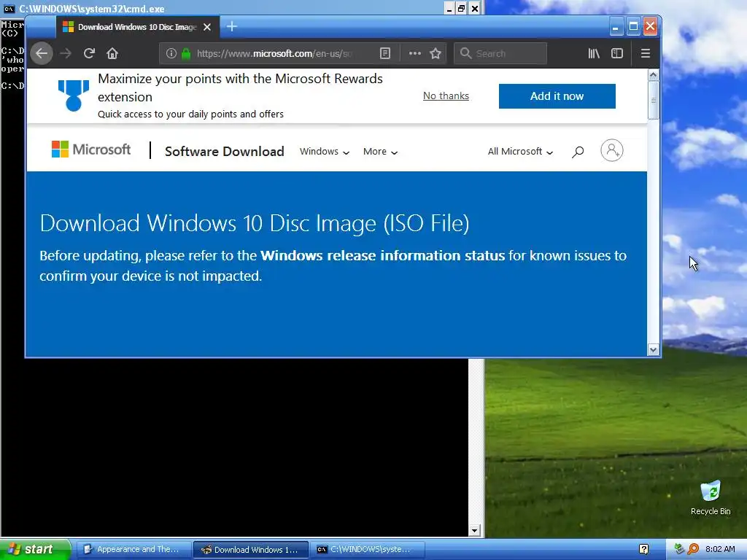Go back with Firefox back arrow

point(42,53)
